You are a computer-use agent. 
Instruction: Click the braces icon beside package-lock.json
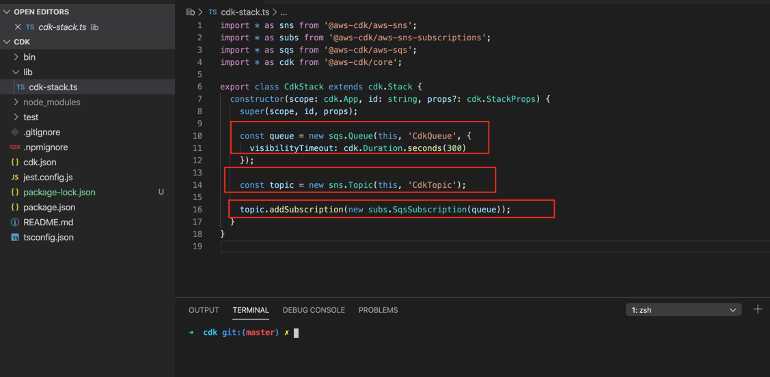click(15, 192)
